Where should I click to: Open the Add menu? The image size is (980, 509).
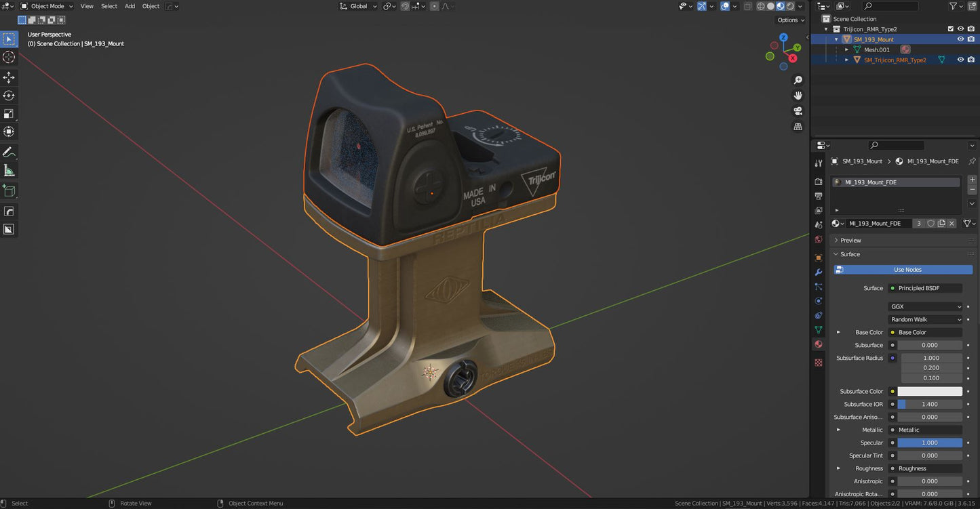coord(130,6)
